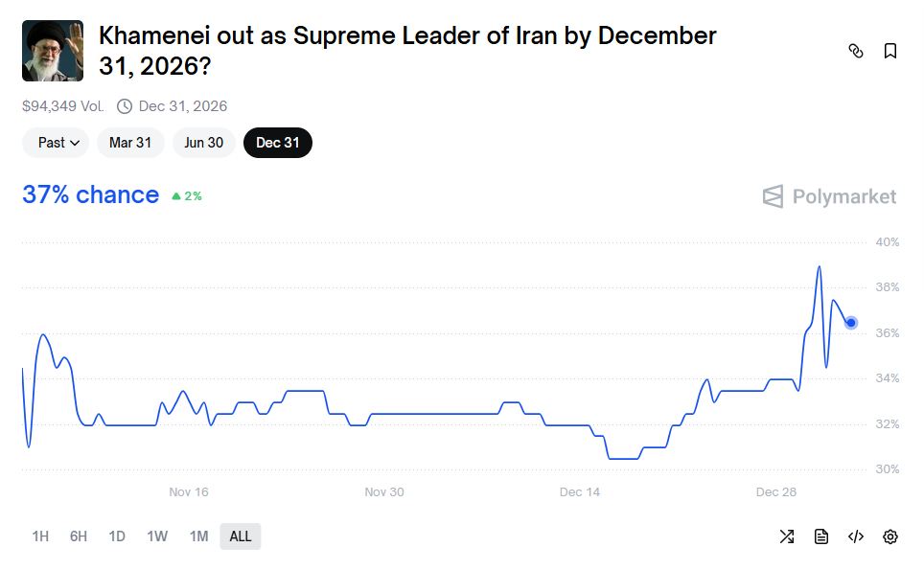924x570 pixels.
Task: Copy the market link icon
Action: pos(856,51)
